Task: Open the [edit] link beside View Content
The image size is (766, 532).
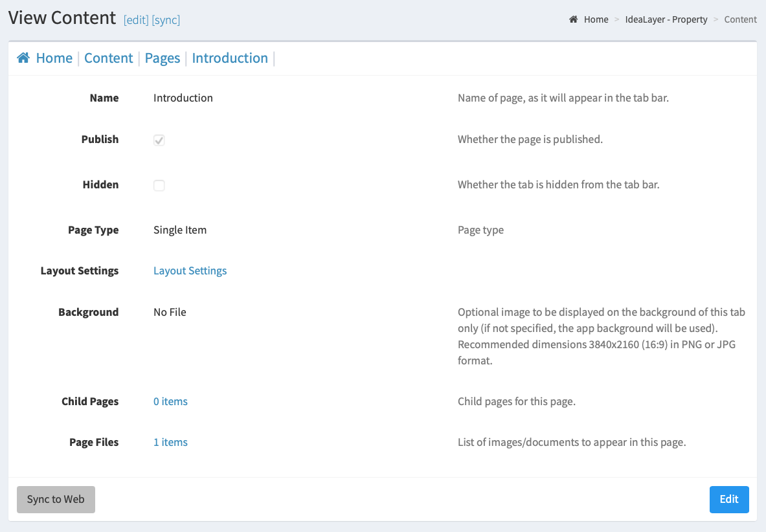Action: tap(136, 20)
